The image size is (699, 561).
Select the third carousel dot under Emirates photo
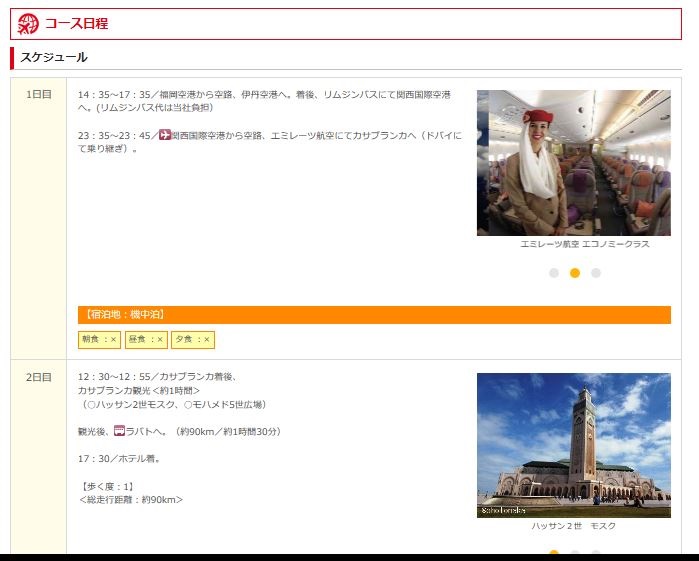596,273
